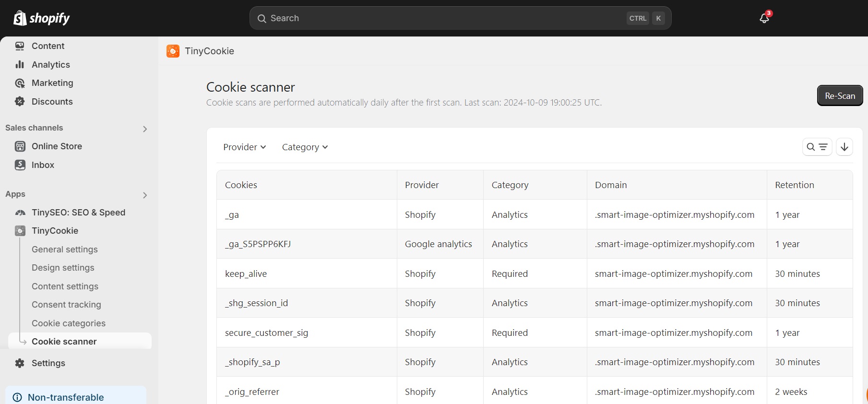The width and height of the screenshot is (868, 404).
Task: Select the _ga cookie cell
Action: pyautogui.click(x=307, y=214)
